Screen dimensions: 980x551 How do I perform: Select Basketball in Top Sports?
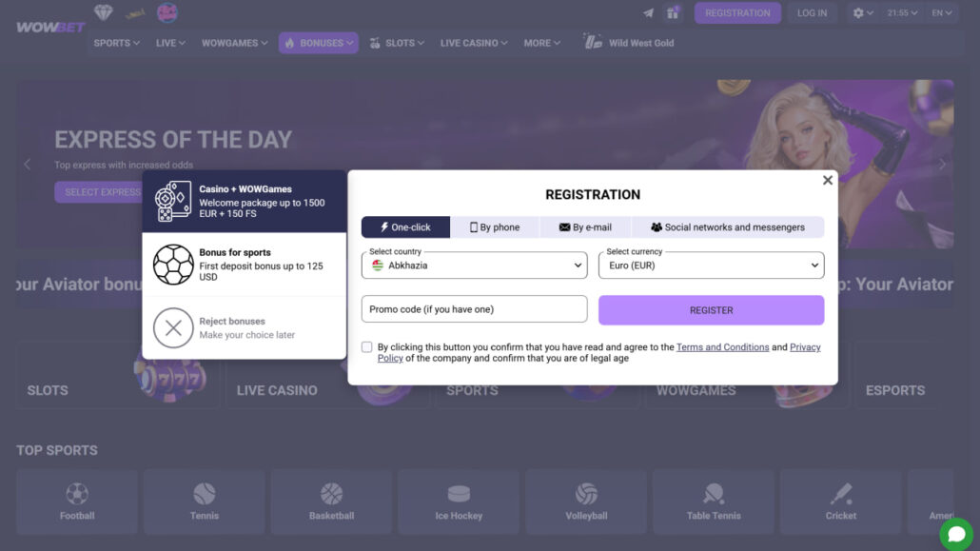(x=331, y=502)
